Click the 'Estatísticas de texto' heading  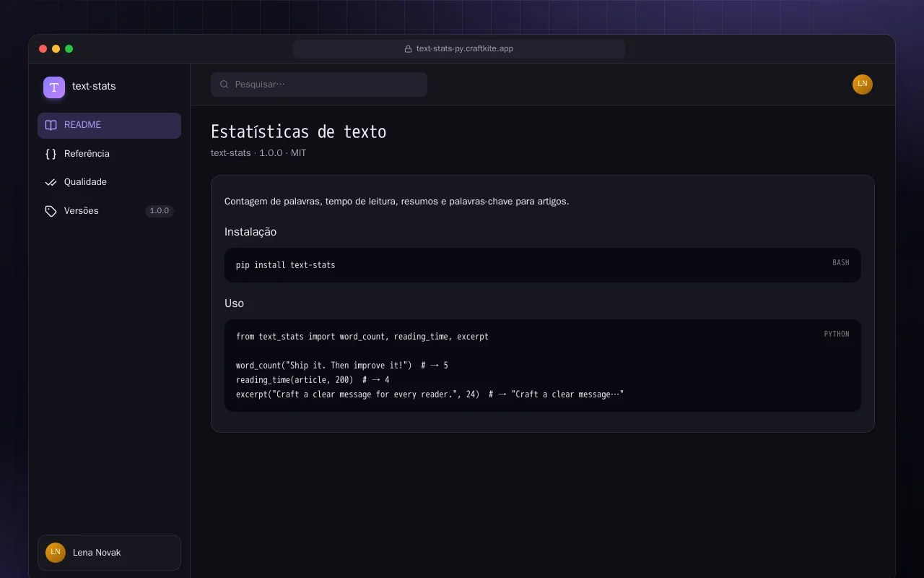point(298,132)
